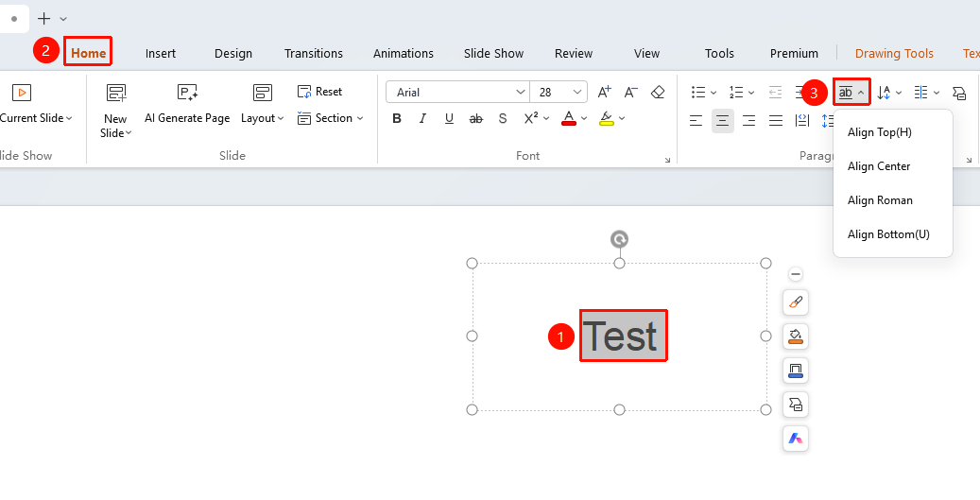Toggle strikethrough formatting
This screenshot has height=500, width=980.
coord(476,119)
